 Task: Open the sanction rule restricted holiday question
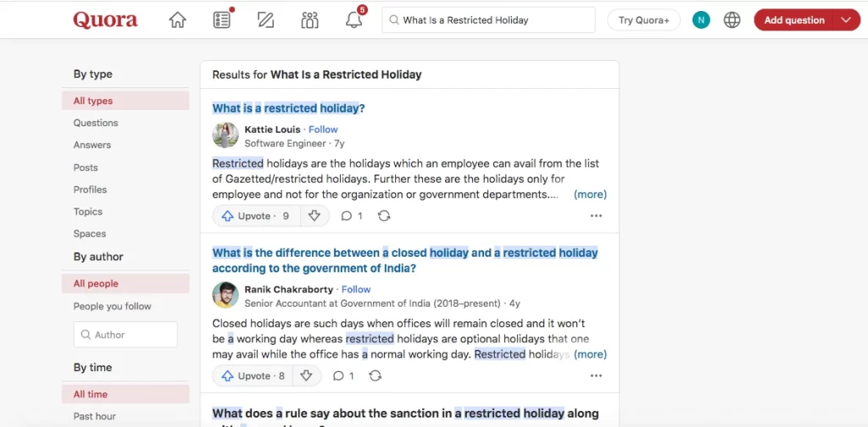(405, 417)
